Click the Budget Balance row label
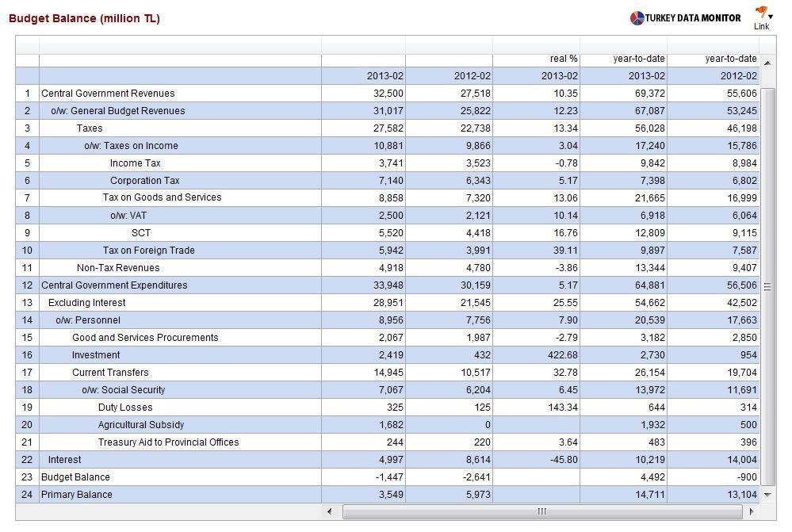 pyautogui.click(x=75, y=477)
